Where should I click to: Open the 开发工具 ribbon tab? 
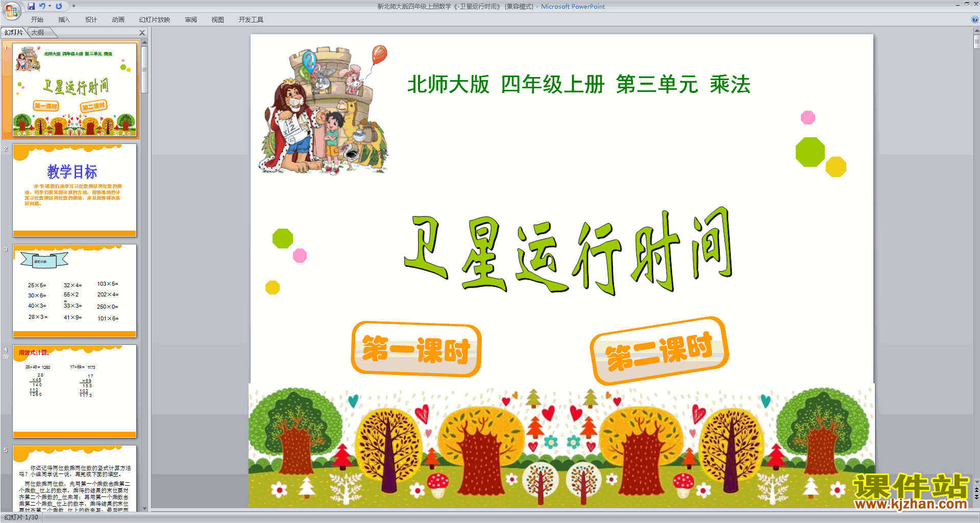coord(251,20)
